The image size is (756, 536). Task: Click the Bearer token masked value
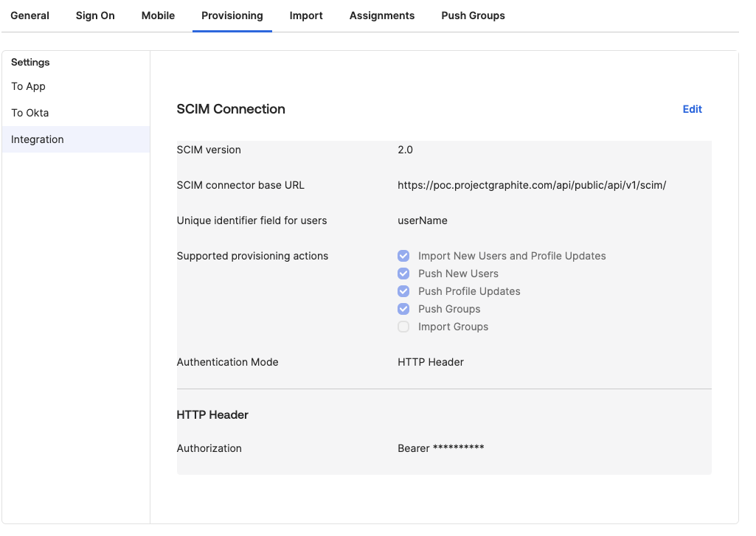coord(440,448)
